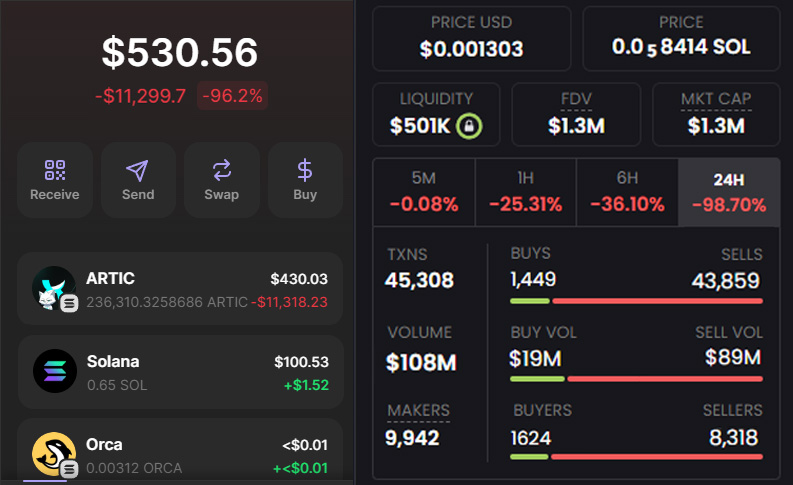
Task: Click the 0.65 SOL amount
Action: (117, 385)
